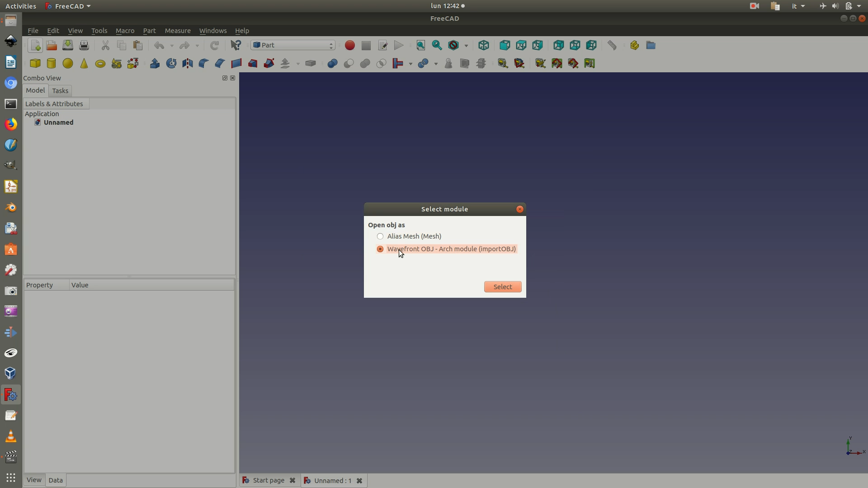Viewport: 868px width, 488px height.
Task: Switch to the Model tab in Combo View
Action: (x=35, y=90)
